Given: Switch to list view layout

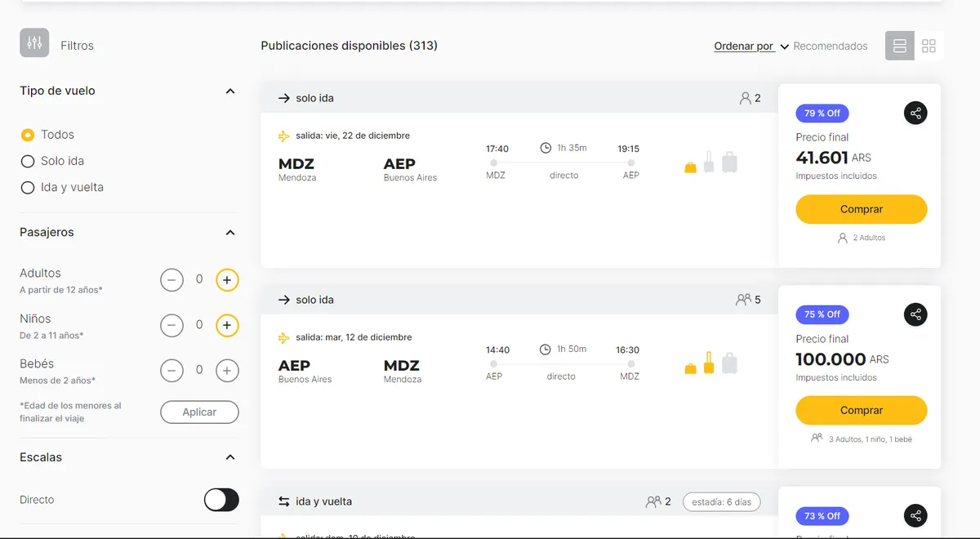Looking at the screenshot, I should point(899,46).
